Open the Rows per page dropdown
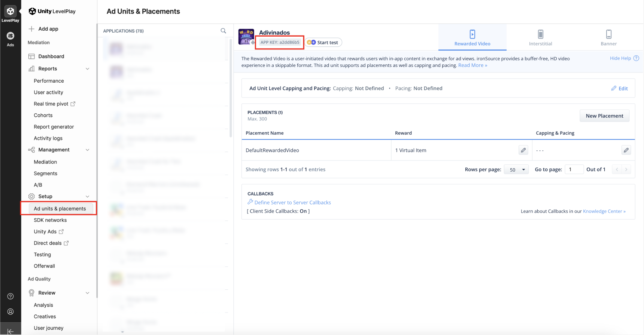The height and width of the screenshot is (335, 644). 516,170
